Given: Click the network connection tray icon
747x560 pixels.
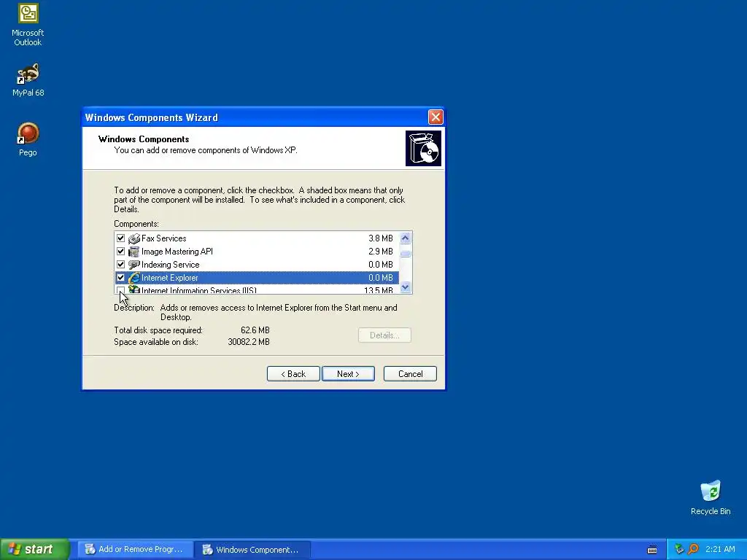Looking at the screenshot, I should (679, 549).
